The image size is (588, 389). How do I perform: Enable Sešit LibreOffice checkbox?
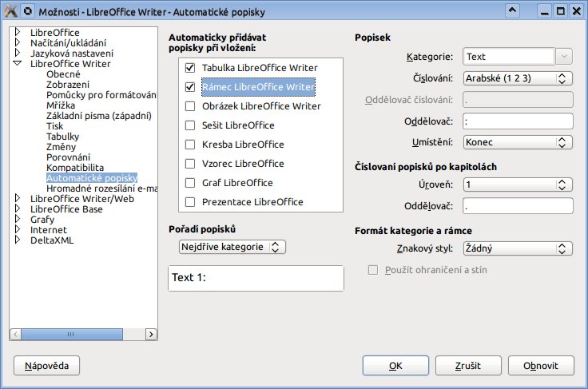[190, 125]
